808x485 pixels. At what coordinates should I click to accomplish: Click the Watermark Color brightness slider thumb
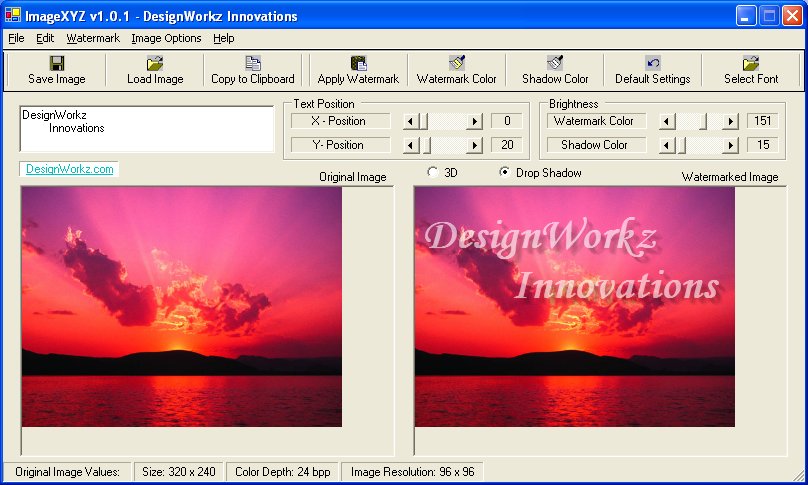pos(703,121)
